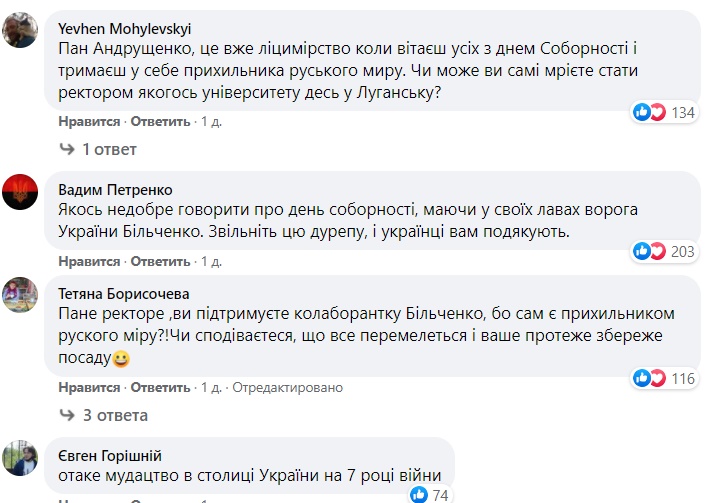Open edit history 'Отредактировано' link
Screen dimensions: 714x503
288,387
